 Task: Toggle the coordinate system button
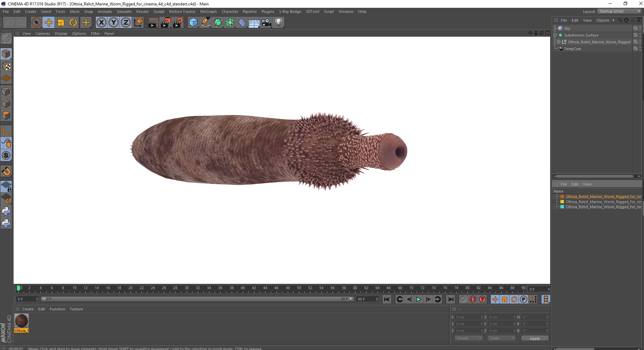[x=138, y=23]
